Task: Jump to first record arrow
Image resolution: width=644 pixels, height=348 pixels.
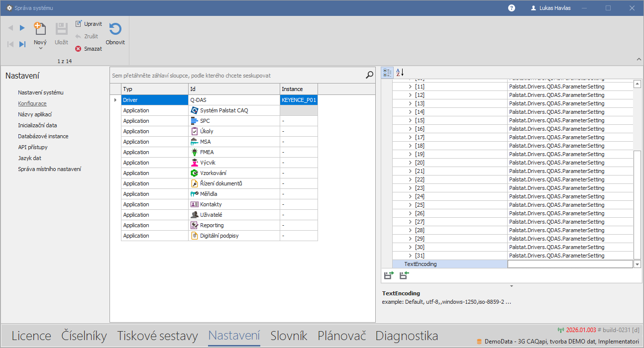Action: (x=10, y=44)
